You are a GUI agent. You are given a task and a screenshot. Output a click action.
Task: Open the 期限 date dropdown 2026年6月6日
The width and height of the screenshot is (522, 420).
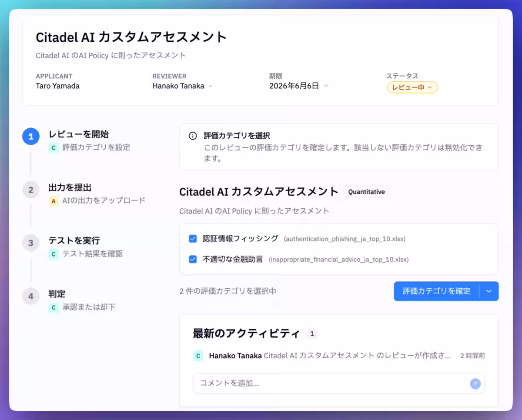click(299, 86)
